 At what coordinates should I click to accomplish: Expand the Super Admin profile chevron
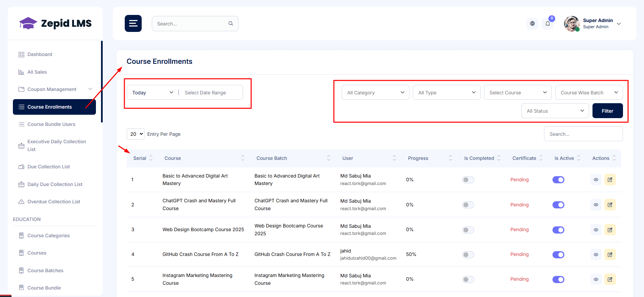619,24
